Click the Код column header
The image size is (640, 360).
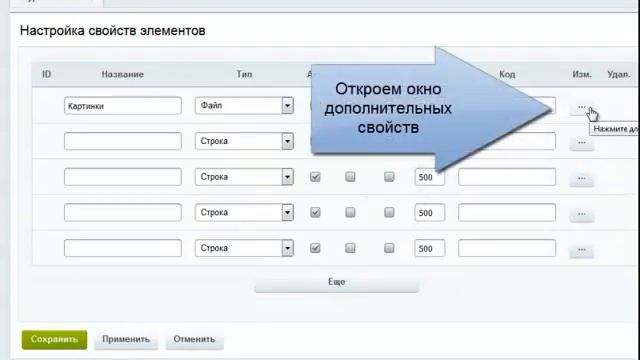pos(507,74)
